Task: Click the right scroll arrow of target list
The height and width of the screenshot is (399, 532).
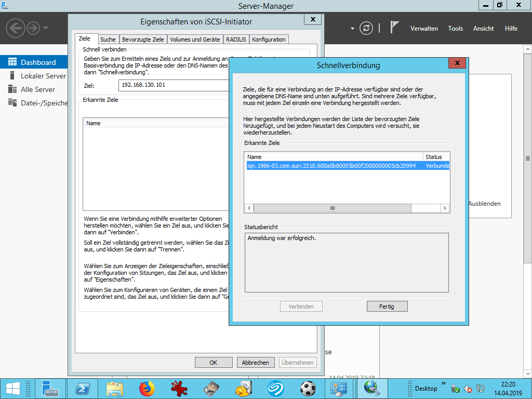Action: (x=445, y=208)
